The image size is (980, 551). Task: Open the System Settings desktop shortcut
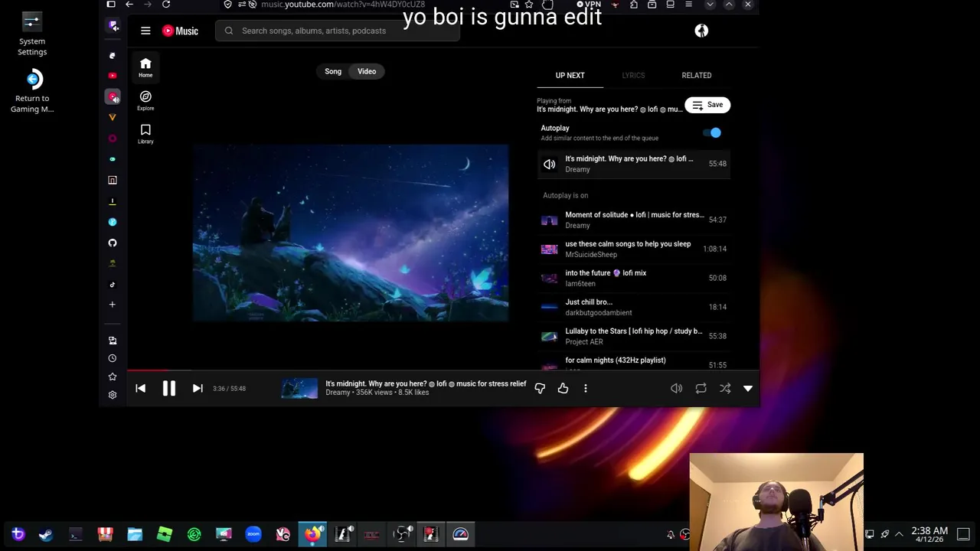[x=32, y=34]
